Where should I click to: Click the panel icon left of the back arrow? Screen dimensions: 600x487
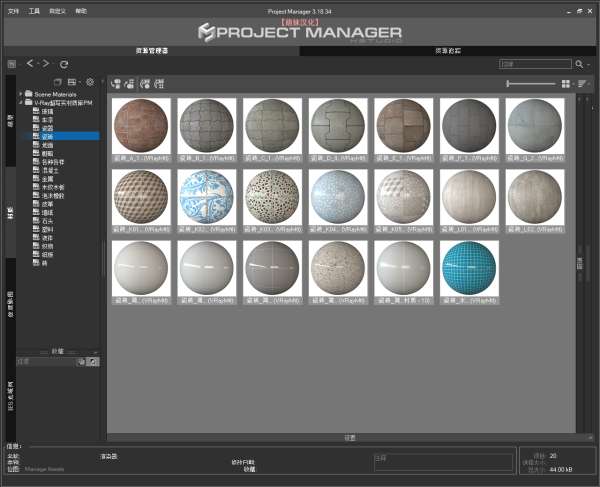(12, 64)
